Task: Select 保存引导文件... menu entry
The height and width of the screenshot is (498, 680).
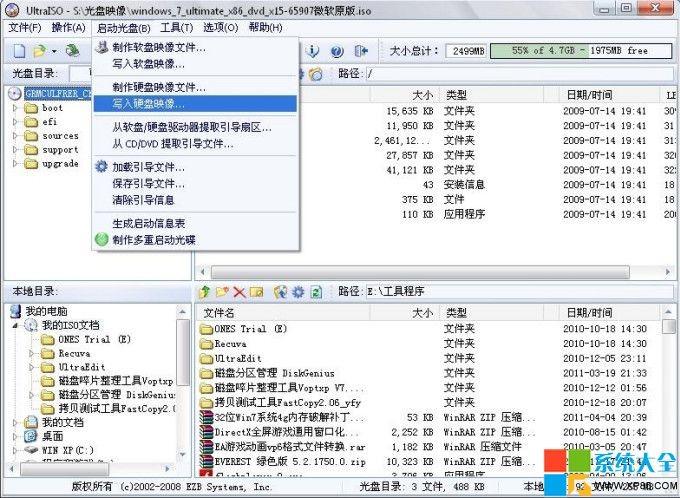Action: click(x=196, y=183)
